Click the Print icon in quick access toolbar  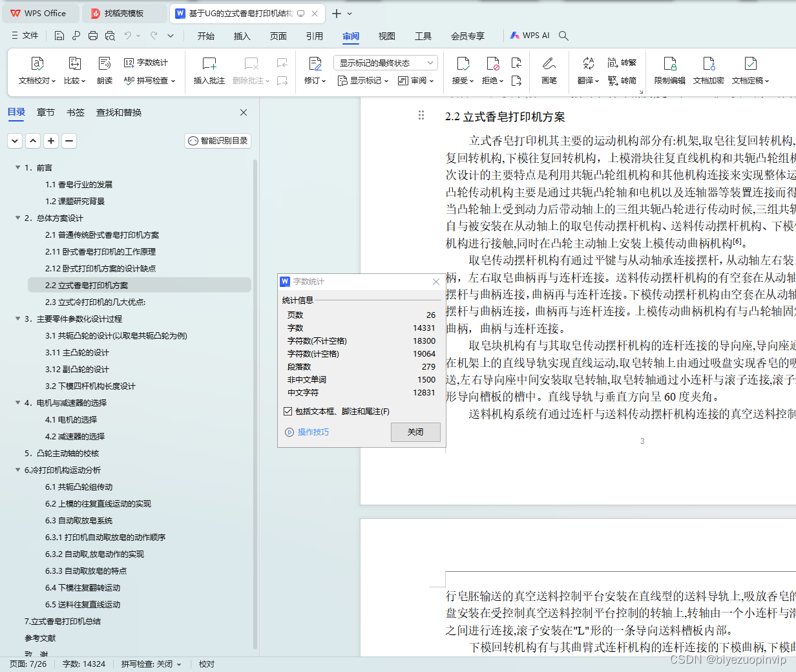pos(93,36)
